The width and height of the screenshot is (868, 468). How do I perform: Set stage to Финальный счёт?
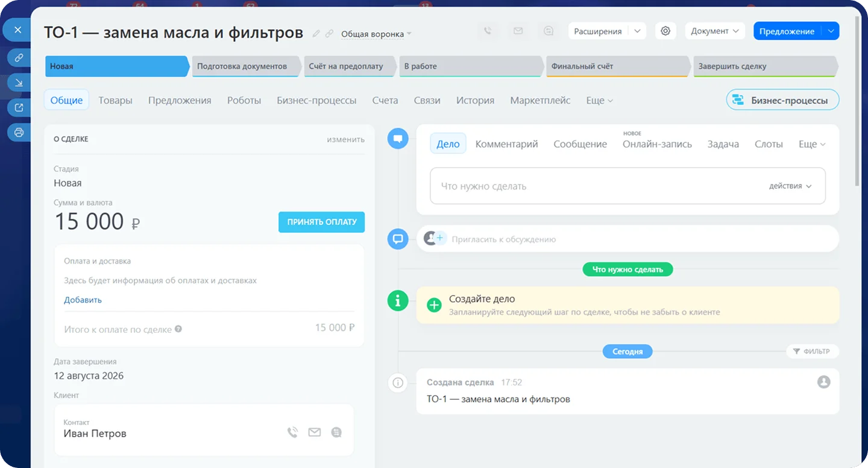point(619,66)
